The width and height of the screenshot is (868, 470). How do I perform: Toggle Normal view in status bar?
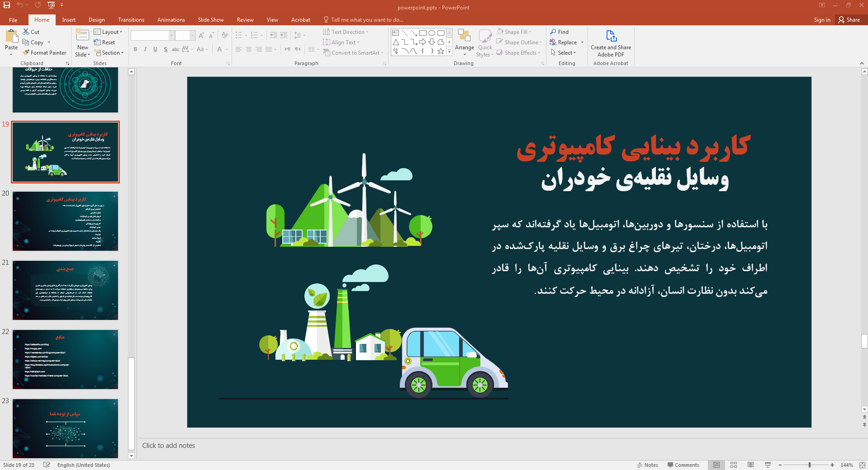(x=716, y=465)
